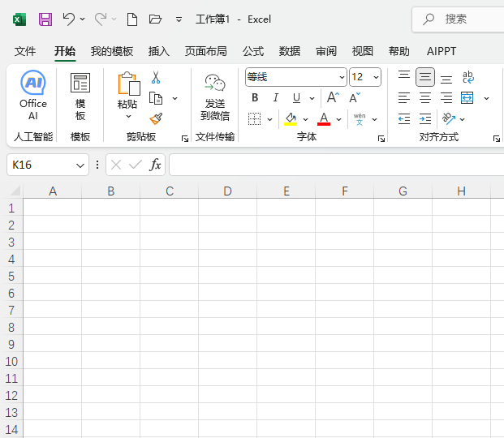Open alignment (对齐方式) dialog launcher
504x438 pixels.
(x=496, y=139)
